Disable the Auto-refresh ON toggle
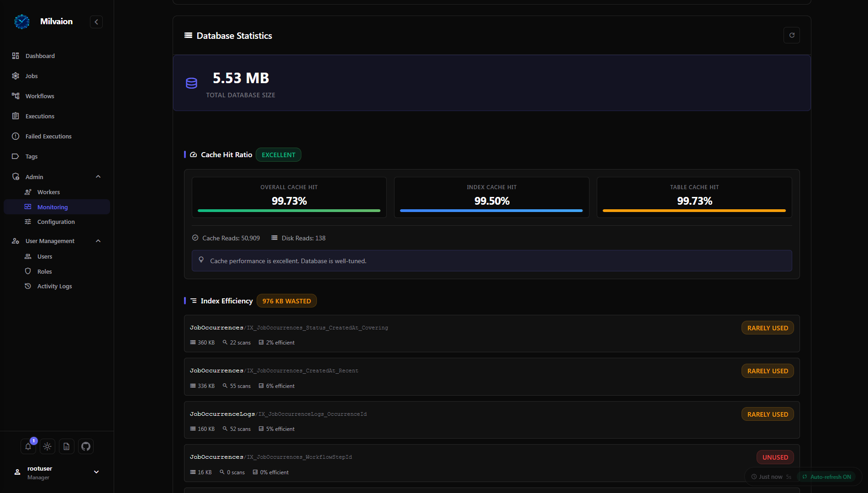This screenshot has height=493, width=868. (827, 477)
